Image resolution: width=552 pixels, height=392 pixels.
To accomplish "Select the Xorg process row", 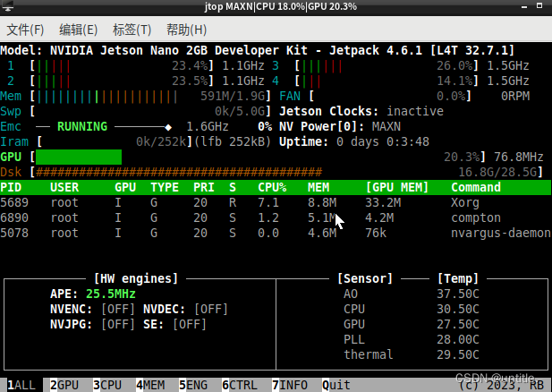I will (x=276, y=203).
